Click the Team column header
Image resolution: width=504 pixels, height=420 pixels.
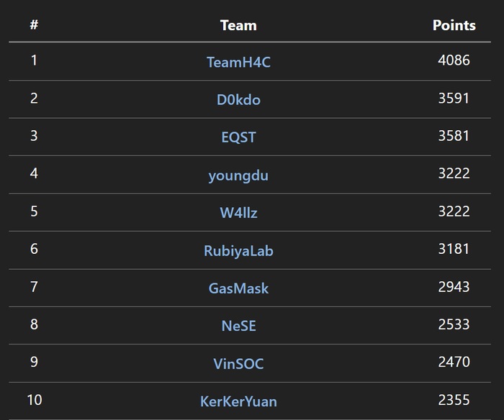pos(238,25)
